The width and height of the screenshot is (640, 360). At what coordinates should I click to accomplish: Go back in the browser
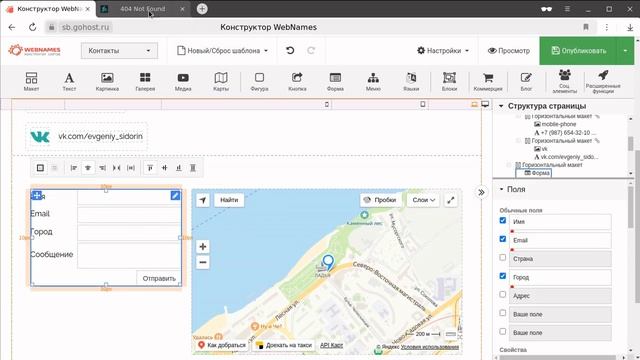click(11, 27)
